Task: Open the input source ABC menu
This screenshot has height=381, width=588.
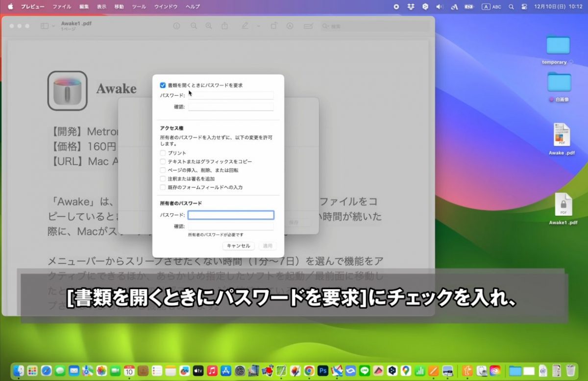Action: tap(491, 7)
